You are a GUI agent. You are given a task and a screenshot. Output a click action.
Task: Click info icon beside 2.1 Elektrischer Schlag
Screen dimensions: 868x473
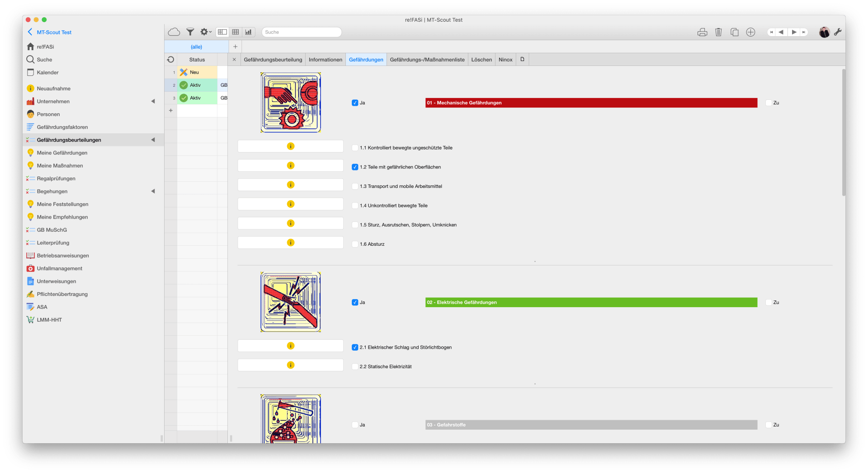[291, 346]
